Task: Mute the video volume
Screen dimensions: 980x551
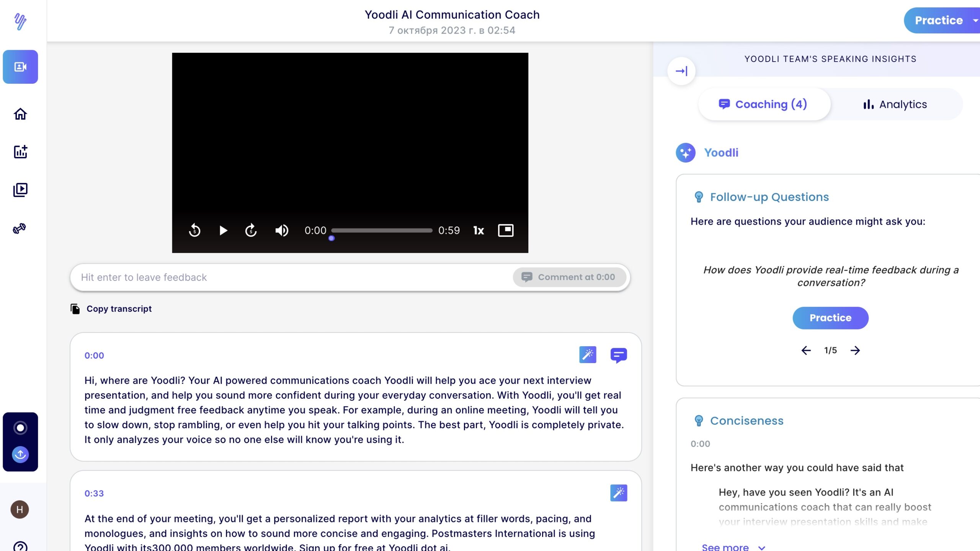Action: pos(282,230)
